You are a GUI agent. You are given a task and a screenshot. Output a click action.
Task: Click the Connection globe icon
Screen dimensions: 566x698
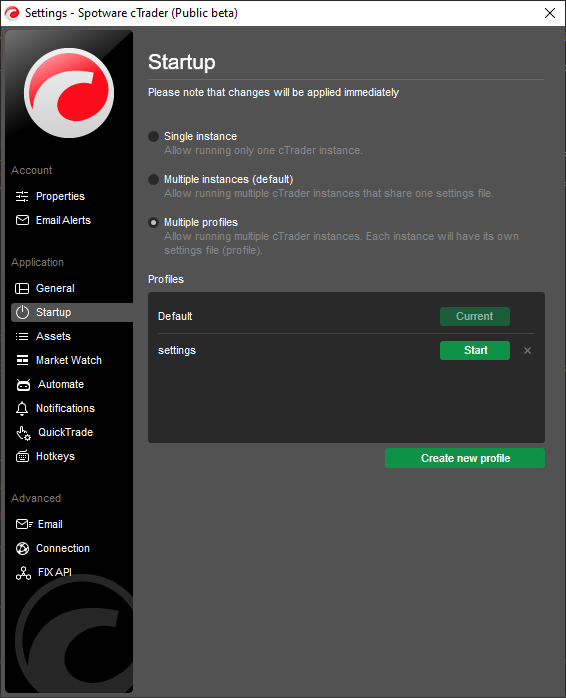(x=22, y=548)
